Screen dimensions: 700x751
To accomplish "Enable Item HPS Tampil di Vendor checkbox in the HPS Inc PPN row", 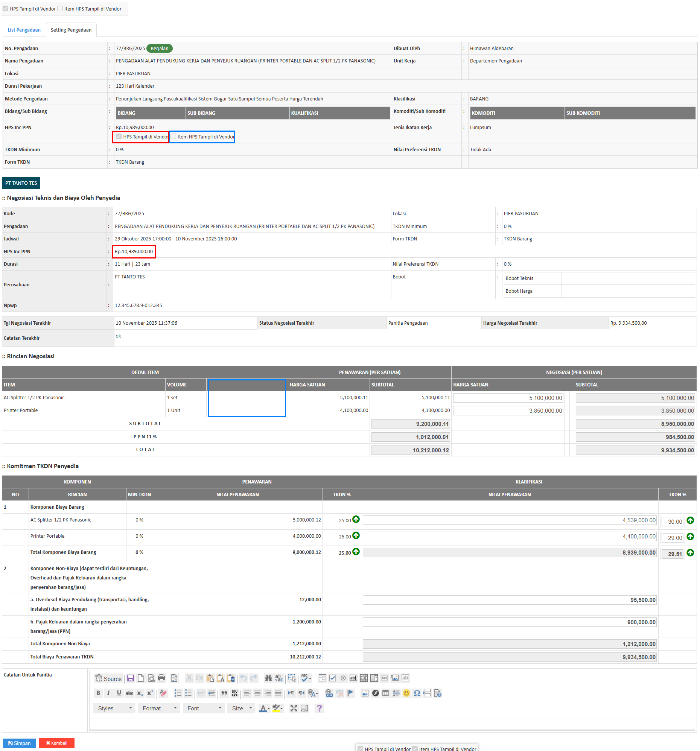I will click(x=173, y=137).
